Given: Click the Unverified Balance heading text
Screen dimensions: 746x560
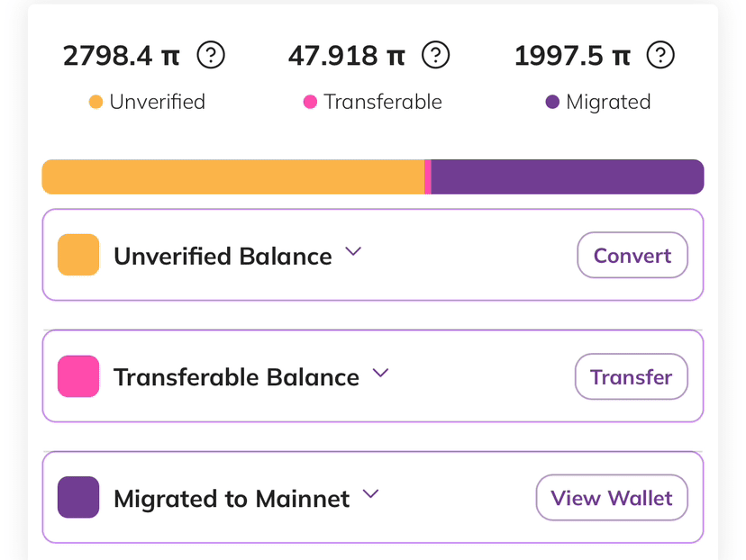Looking at the screenshot, I should tap(223, 257).
